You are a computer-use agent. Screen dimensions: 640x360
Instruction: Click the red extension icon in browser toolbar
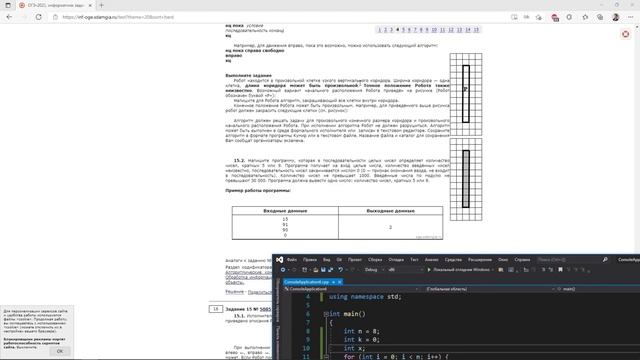[555, 17]
